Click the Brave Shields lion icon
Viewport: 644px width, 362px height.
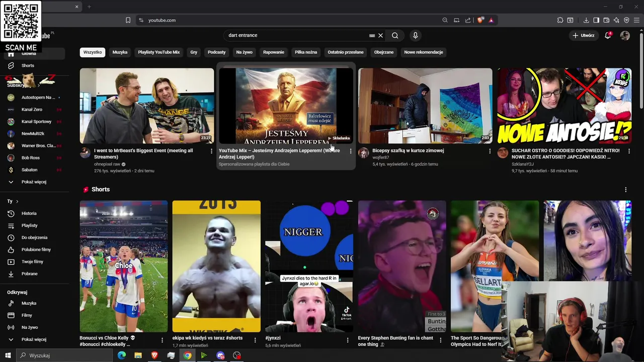click(x=480, y=20)
